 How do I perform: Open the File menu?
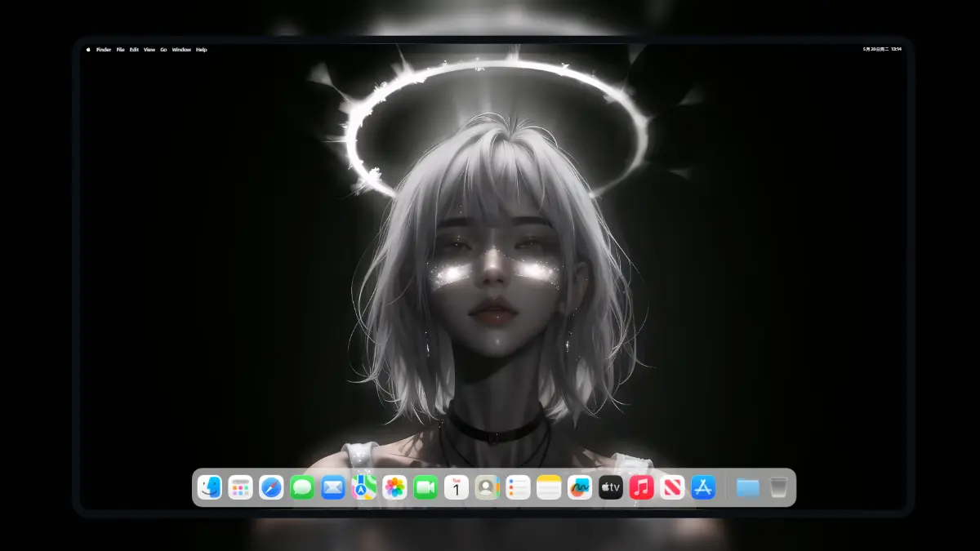(120, 50)
